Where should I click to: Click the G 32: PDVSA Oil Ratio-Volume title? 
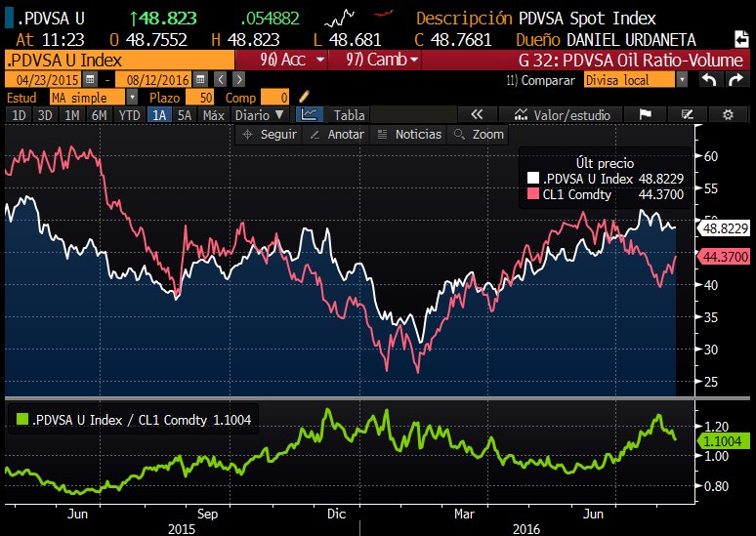631,61
